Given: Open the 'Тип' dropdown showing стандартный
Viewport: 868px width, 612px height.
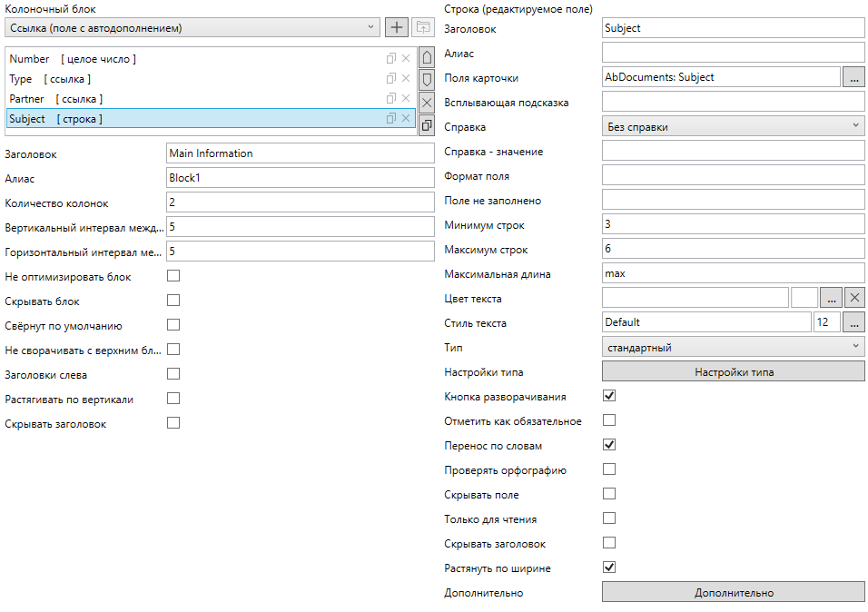Looking at the screenshot, I should click(x=734, y=347).
